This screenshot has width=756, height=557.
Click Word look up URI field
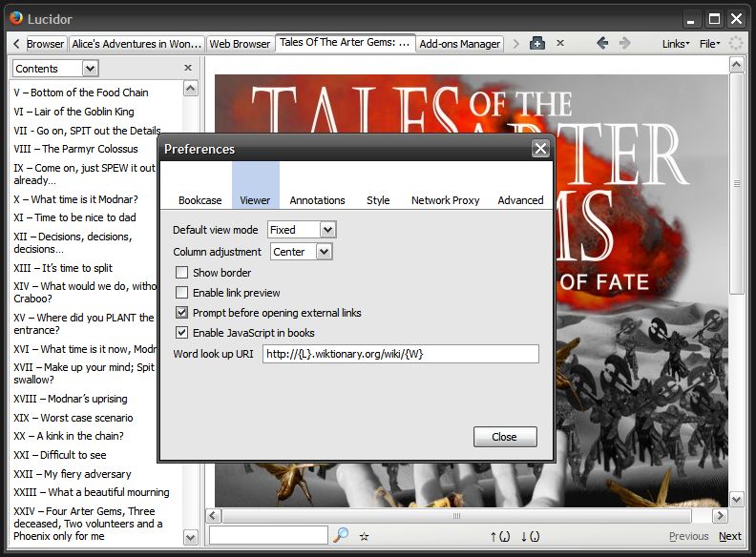pyautogui.click(x=401, y=354)
